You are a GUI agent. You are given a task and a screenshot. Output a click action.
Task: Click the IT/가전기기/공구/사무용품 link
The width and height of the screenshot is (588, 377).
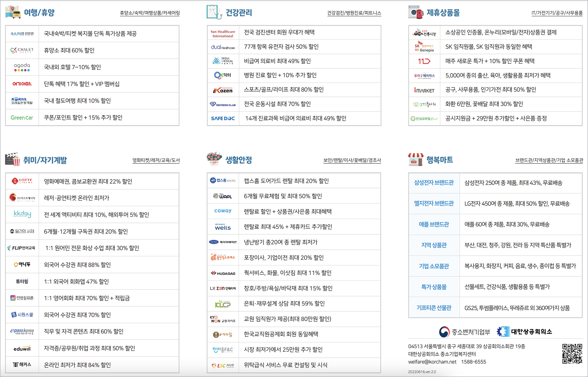[x=557, y=13]
